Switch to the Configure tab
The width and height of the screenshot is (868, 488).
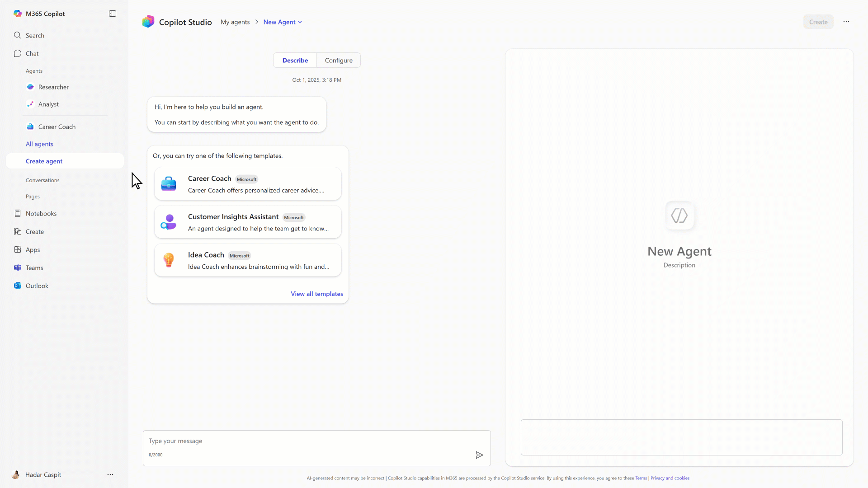coord(339,60)
